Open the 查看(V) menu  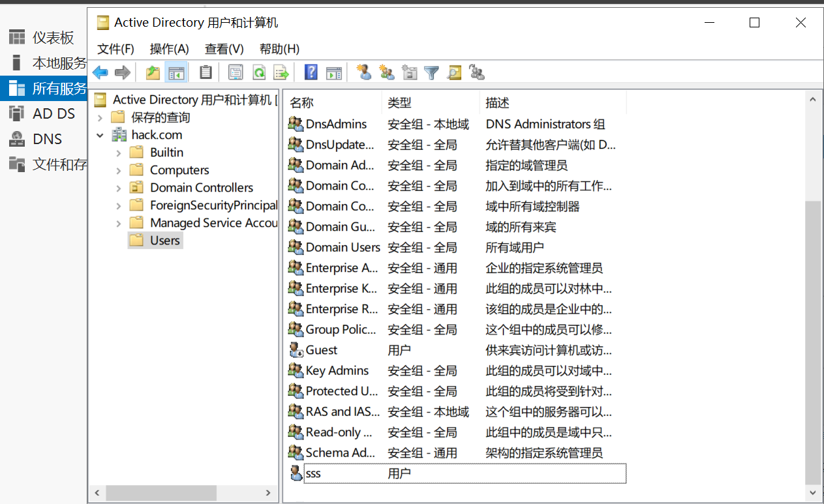pos(224,49)
